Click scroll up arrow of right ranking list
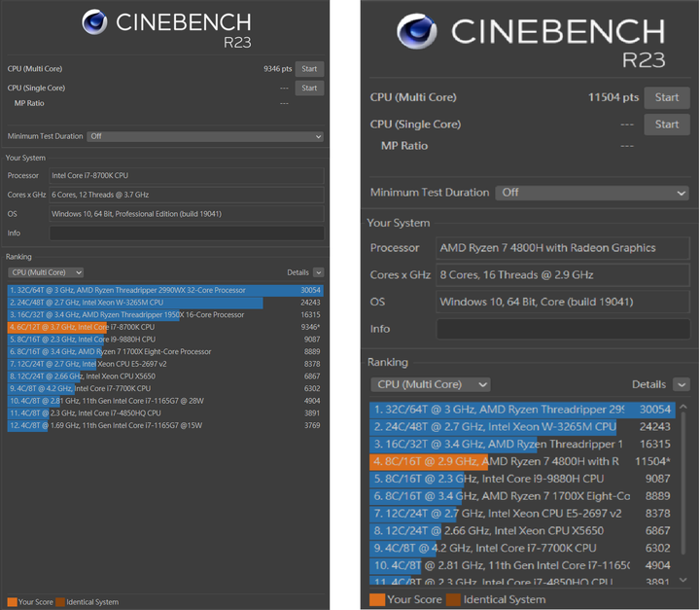The height and width of the screenshot is (610, 700). (x=683, y=407)
